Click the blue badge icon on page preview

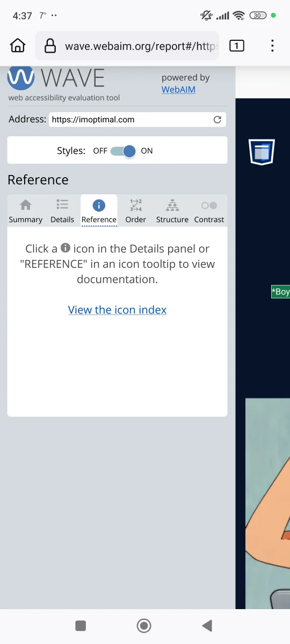262,152
